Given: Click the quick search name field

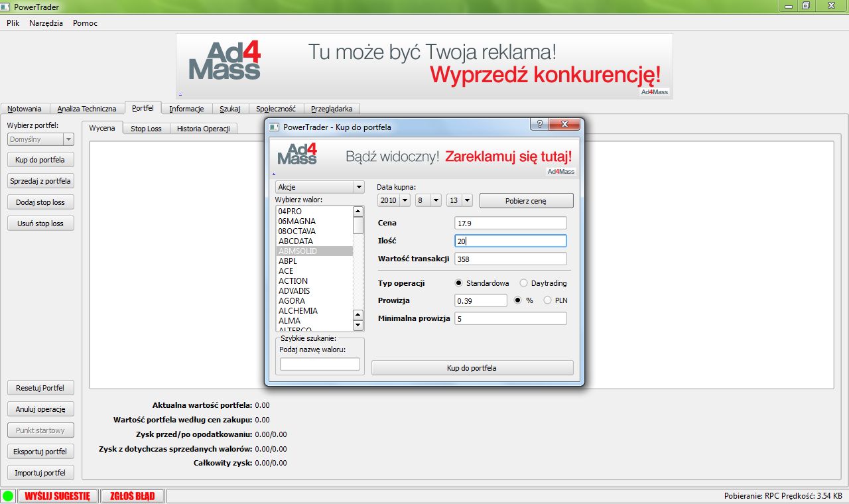Looking at the screenshot, I should coord(320,364).
